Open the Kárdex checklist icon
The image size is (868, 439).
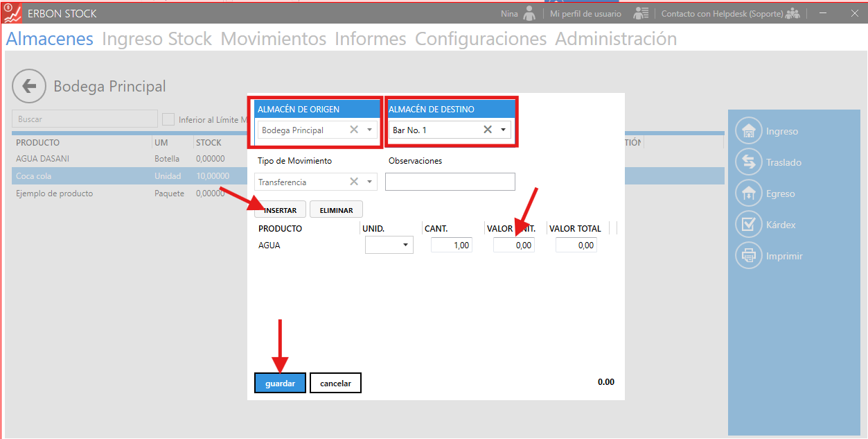click(748, 225)
